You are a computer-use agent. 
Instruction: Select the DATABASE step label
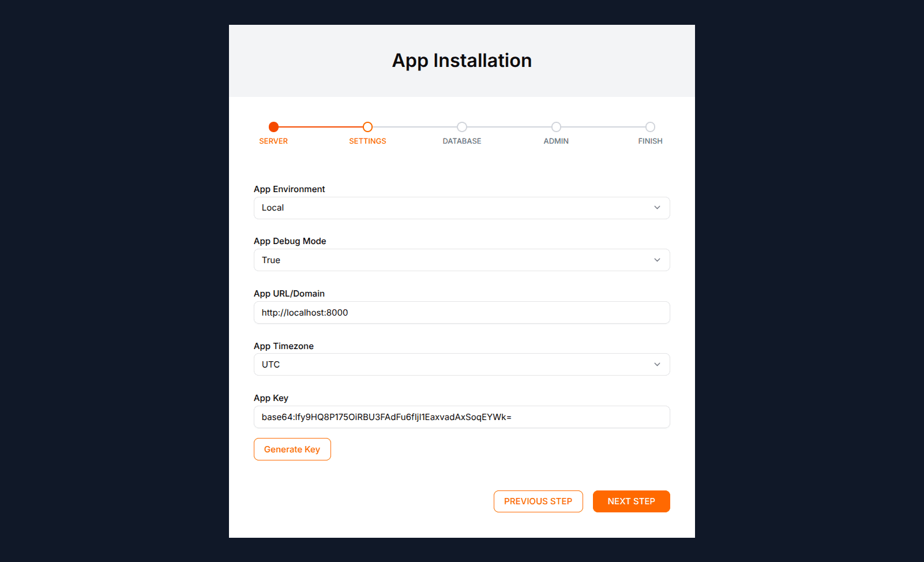point(462,141)
